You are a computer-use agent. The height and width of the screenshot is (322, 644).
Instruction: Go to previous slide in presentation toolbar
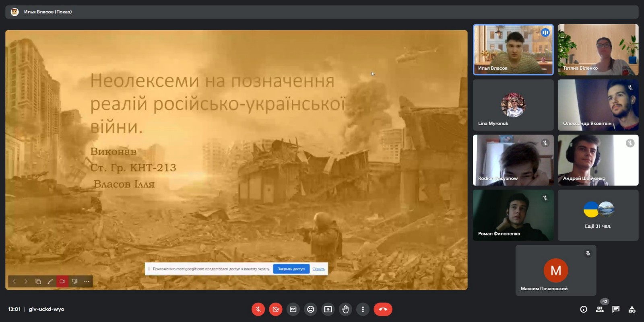[x=14, y=281]
